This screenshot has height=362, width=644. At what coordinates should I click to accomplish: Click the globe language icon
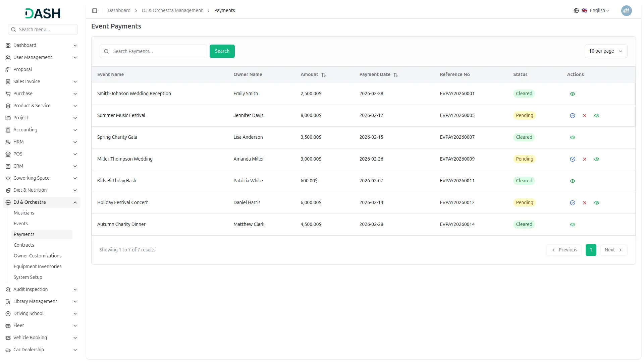click(576, 11)
